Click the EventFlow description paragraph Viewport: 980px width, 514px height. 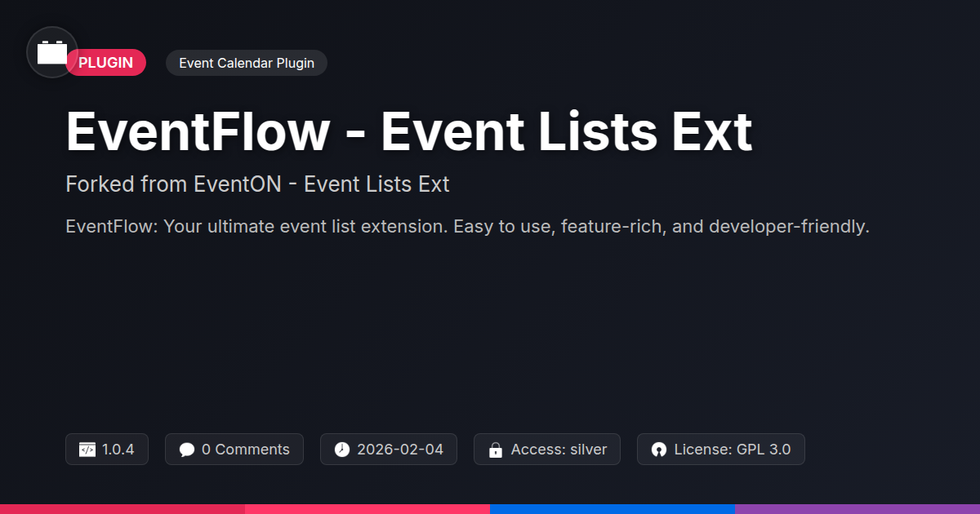(467, 227)
